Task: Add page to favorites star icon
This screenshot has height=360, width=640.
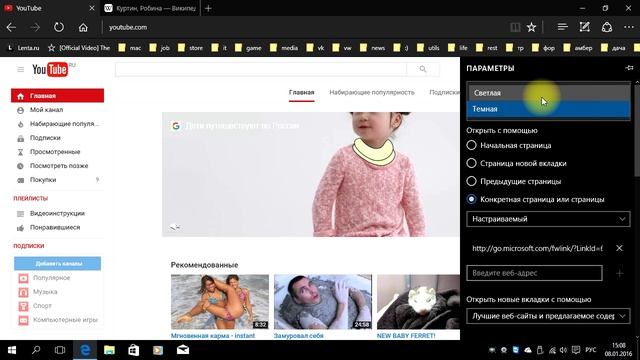Action: (x=531, y=27)
